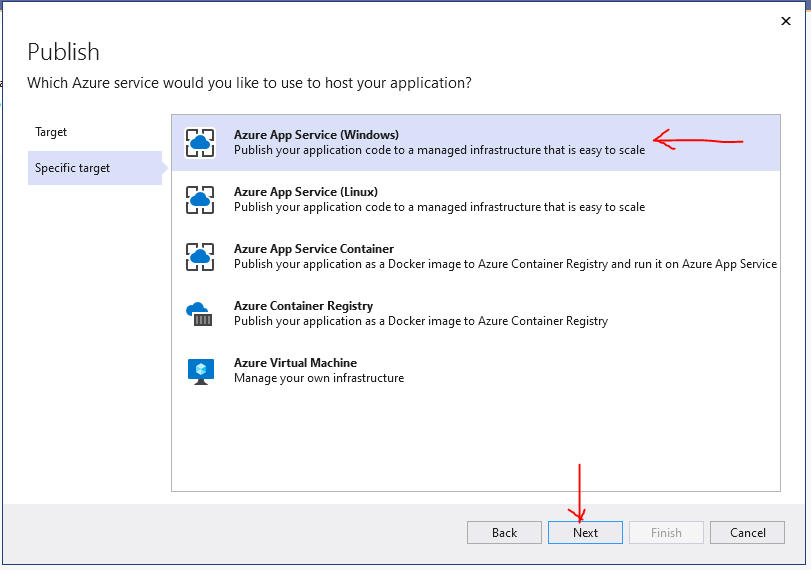Click the Azure App Service (Windows) cloud icon
Viewport: 811px width, 570px height.
coord(200,143)
